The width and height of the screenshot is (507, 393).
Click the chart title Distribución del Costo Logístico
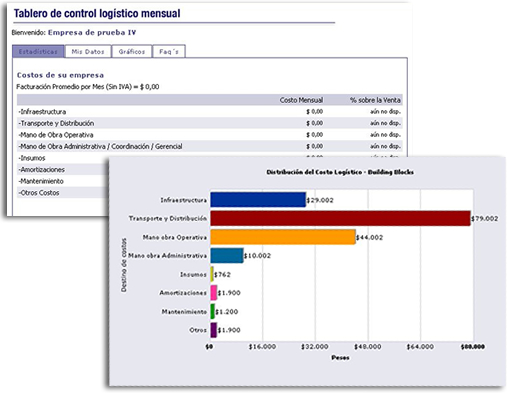point(340,172)
